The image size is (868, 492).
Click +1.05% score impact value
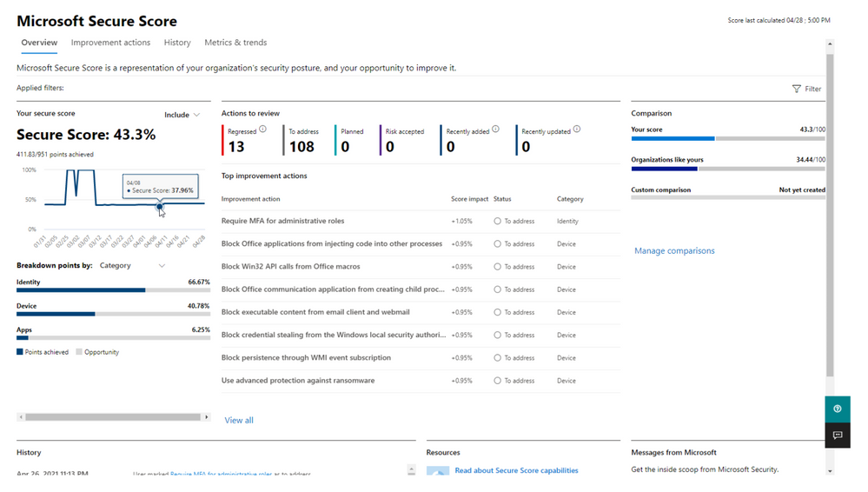461,221
